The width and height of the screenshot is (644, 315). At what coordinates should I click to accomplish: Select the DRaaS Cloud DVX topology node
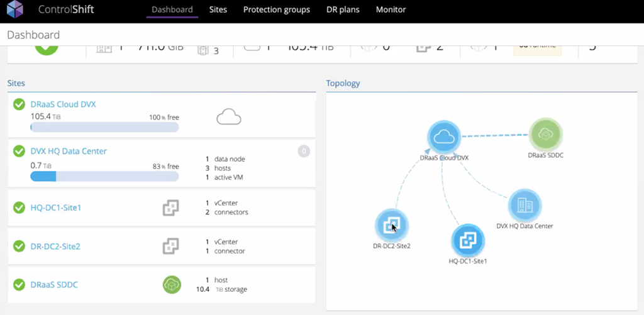(x=443, y=137)
